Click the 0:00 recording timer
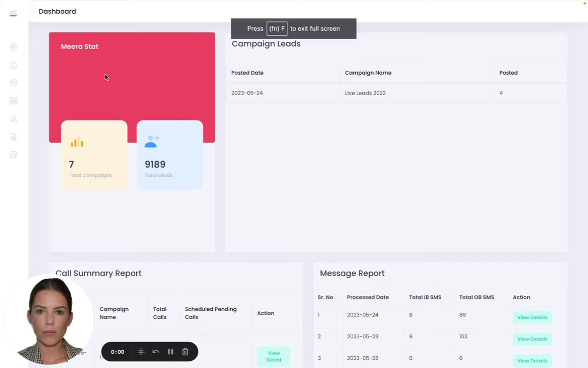The image size is (588, 368). click(117, 352)
